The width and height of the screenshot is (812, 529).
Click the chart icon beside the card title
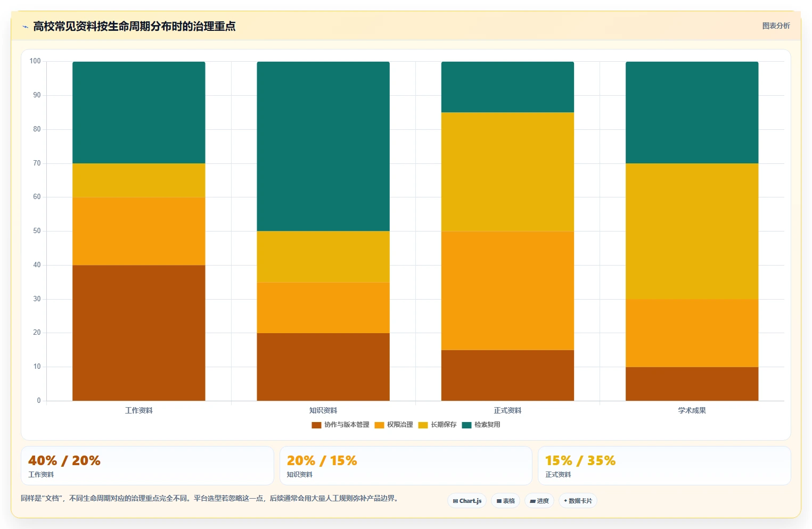coord(25,27)
